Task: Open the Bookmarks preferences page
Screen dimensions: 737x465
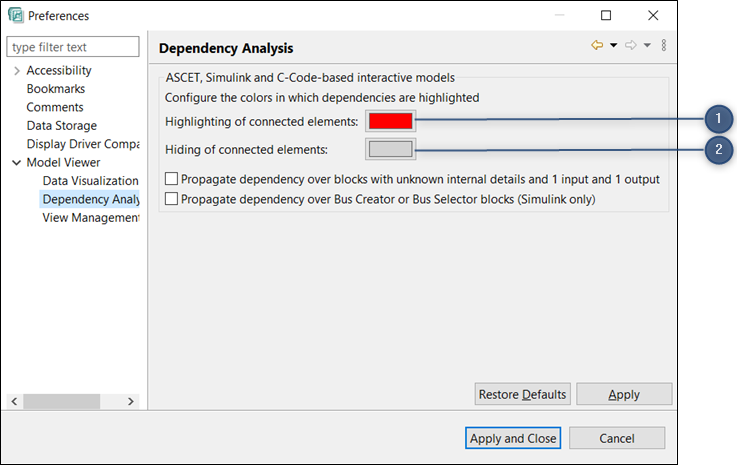Action: (55, 89)
